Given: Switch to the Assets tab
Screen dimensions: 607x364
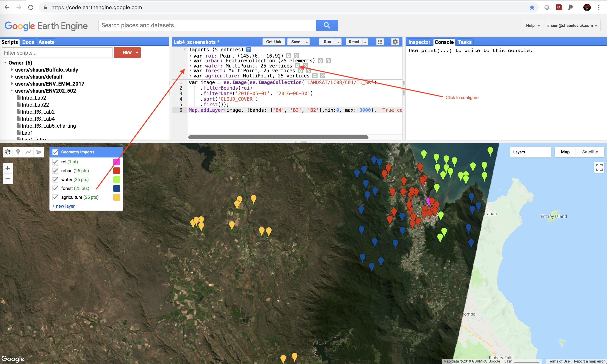Looking at the screenshot, I should 46,42.
